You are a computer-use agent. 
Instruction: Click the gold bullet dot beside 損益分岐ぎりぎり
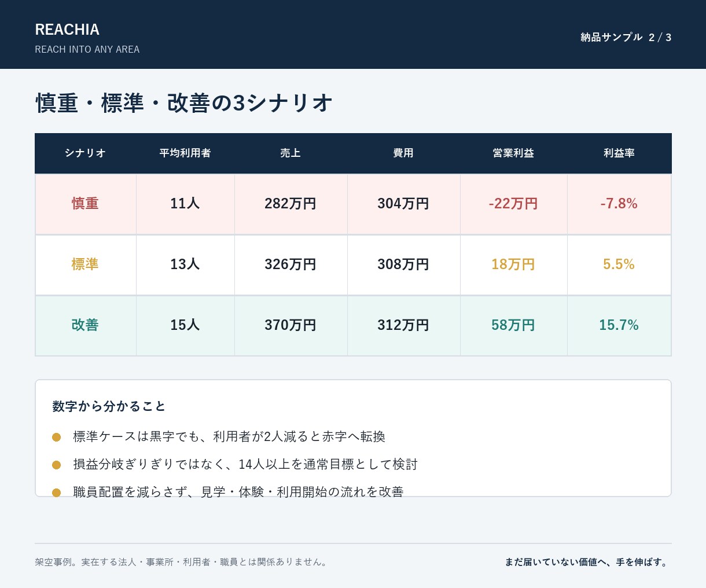click(56, 465)
